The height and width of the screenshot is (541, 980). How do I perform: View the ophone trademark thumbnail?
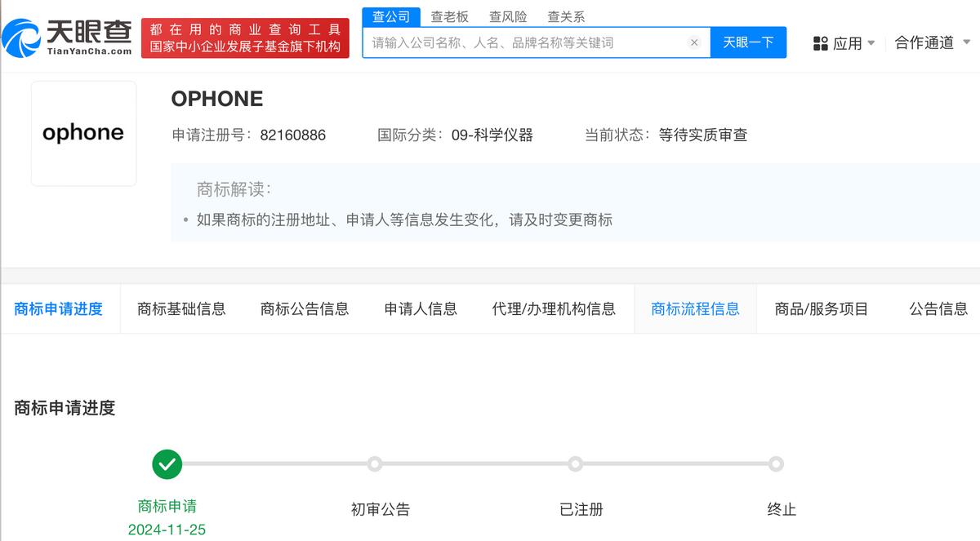83,133
